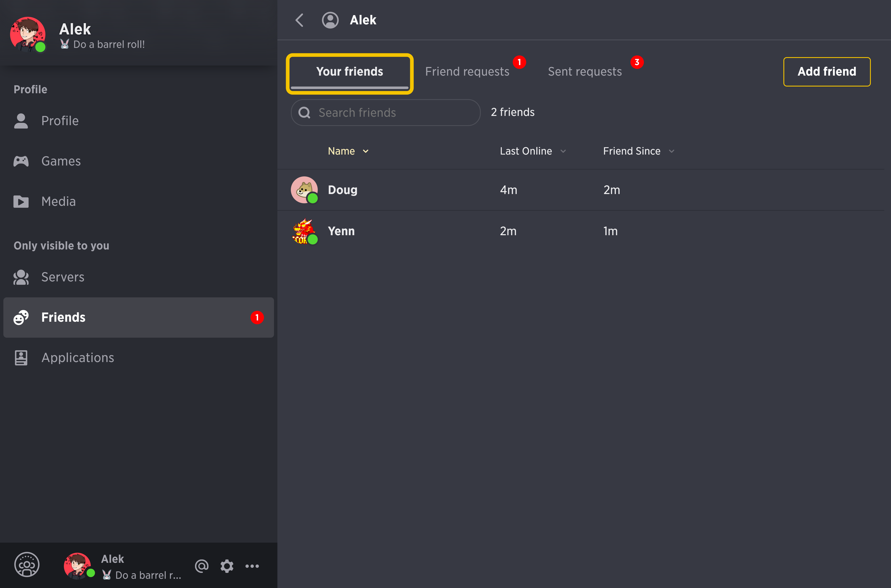The image size is (891, 588).
Task: Open Media section in sidebar
Action: pos(138,202)
